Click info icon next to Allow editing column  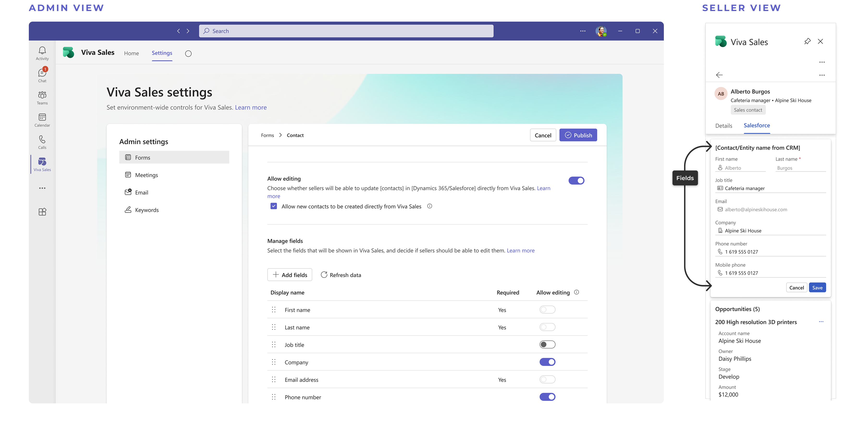click(x=576, y=292)
